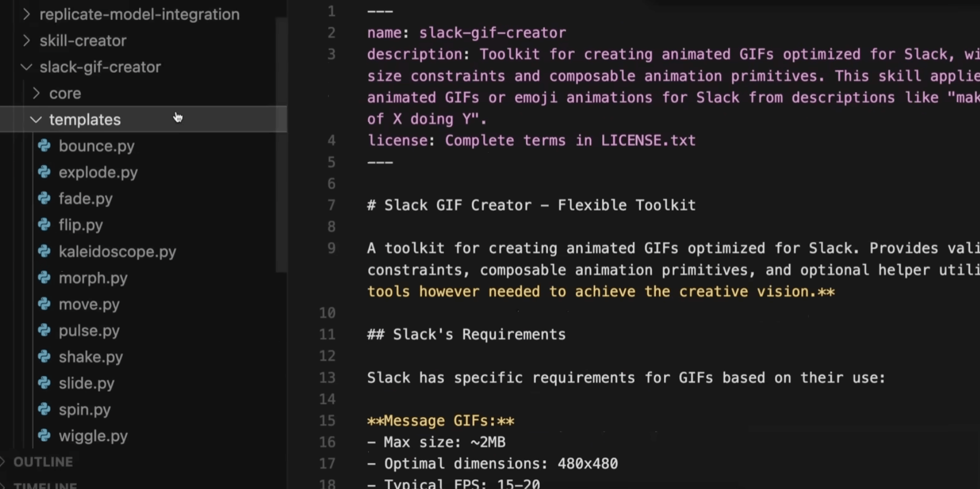Viewport: 980px width, 489px height.
Task: Click the "description:" key in the editor
Action: pos(419,54)
